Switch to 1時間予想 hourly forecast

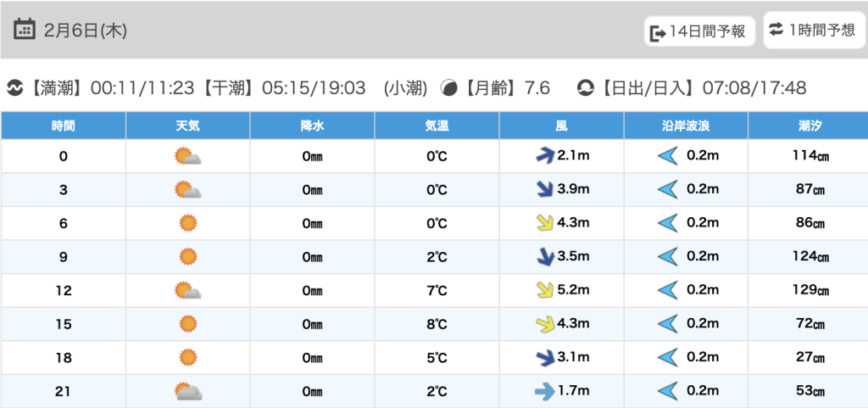point(811,31)
